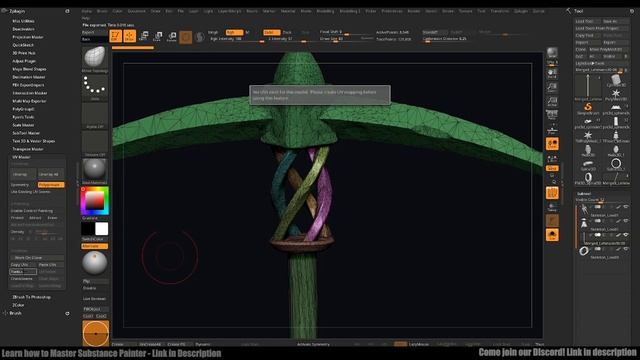Open the Tool palette title
640x360 pixels.
click(578, 11)
